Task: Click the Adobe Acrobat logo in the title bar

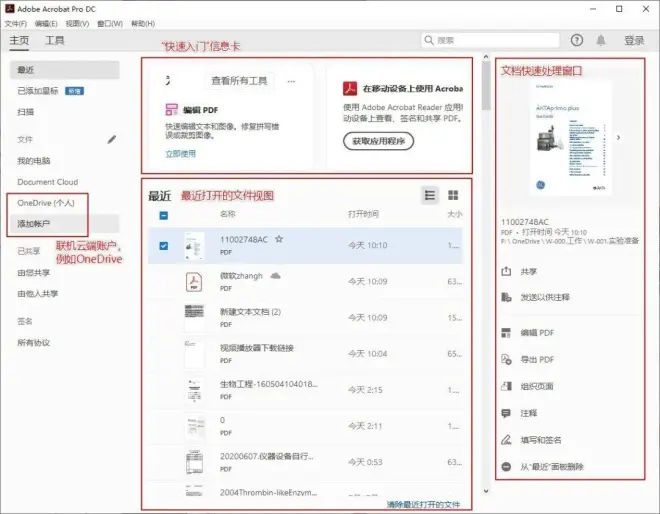Action: click(9, 8)
